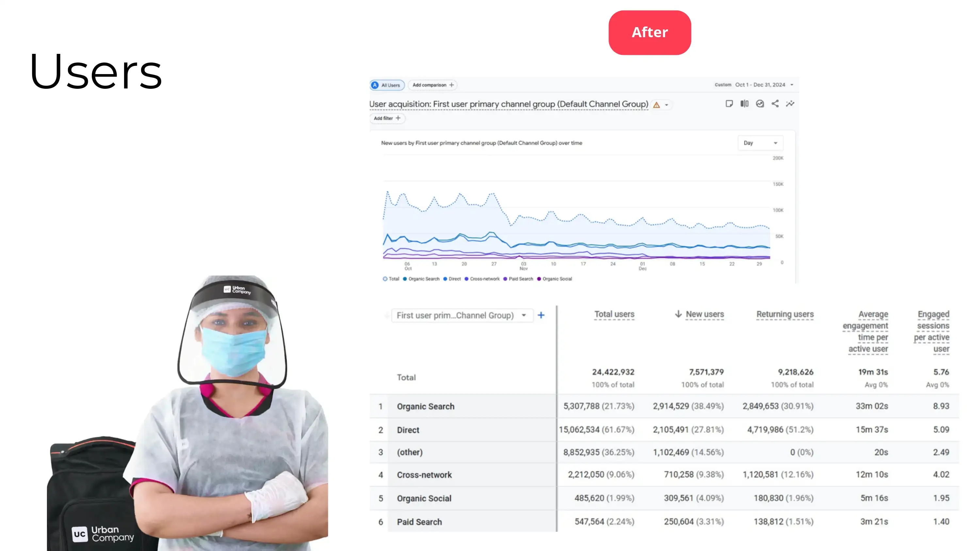Click the compare reports icon
980x551 pixels.
coord(744,104)
